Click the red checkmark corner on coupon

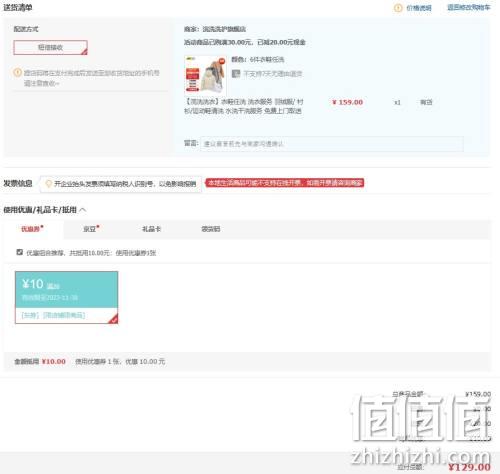113,319
